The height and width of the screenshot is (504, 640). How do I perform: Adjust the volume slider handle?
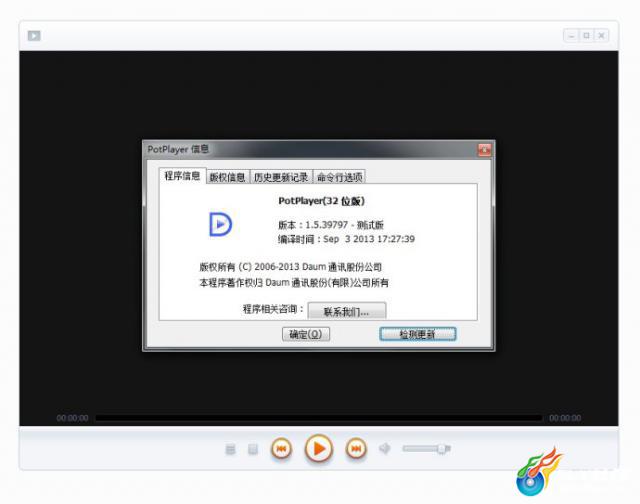coord(442,449)
